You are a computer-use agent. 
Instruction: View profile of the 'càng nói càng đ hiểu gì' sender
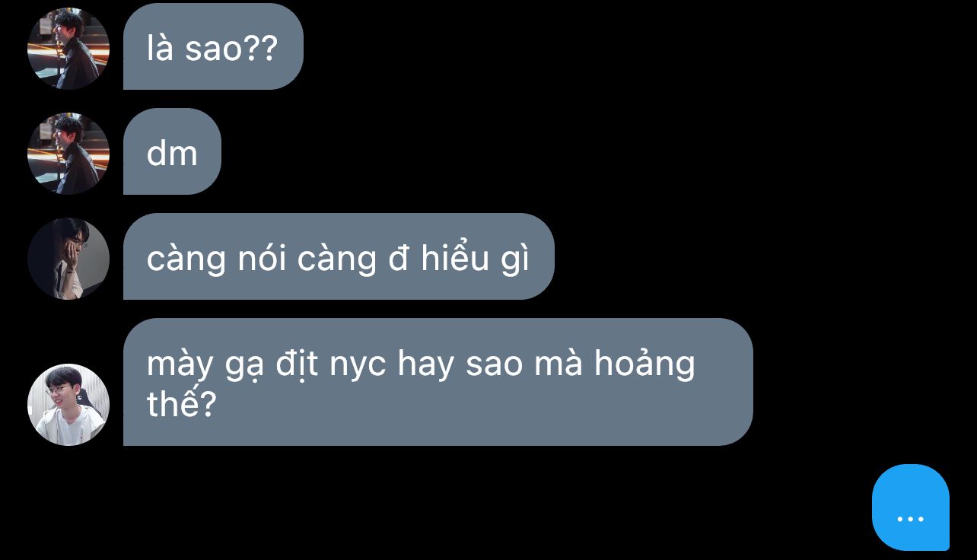[x=68, y=259]
